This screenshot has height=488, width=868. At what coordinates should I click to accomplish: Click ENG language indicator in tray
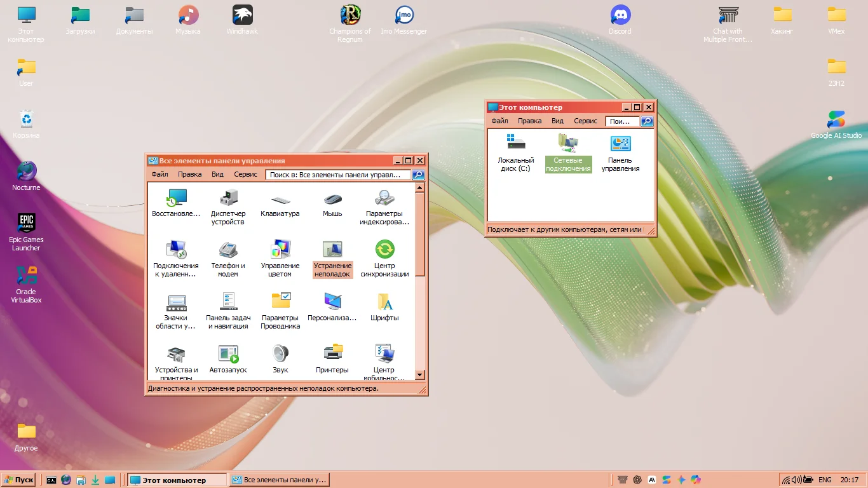coord(825,480)
